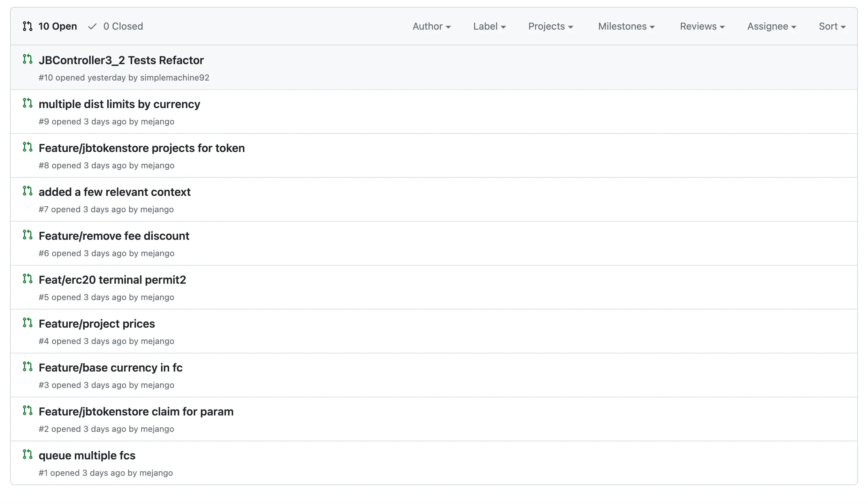View simplemachine92's profile link

point(174,77)
